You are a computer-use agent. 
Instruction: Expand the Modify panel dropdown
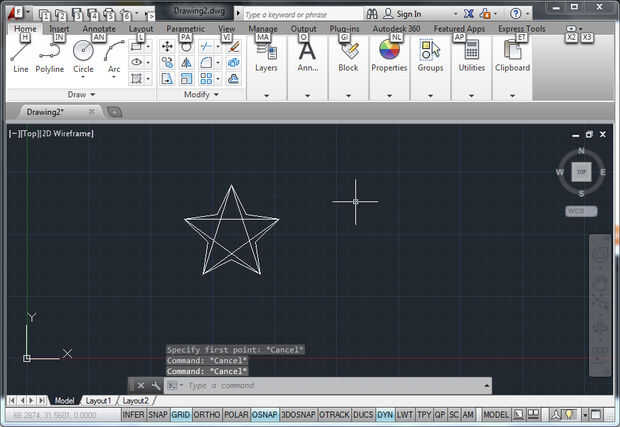click(x=202, y=94)
